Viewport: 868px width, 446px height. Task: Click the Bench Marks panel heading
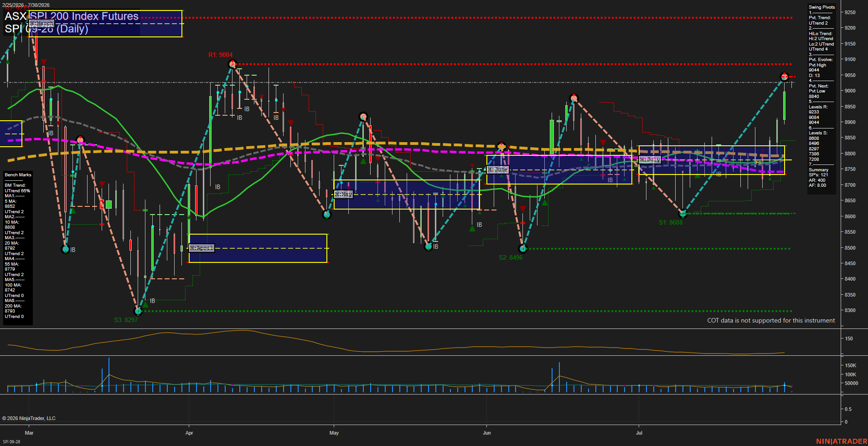click(x=18, y=175)
